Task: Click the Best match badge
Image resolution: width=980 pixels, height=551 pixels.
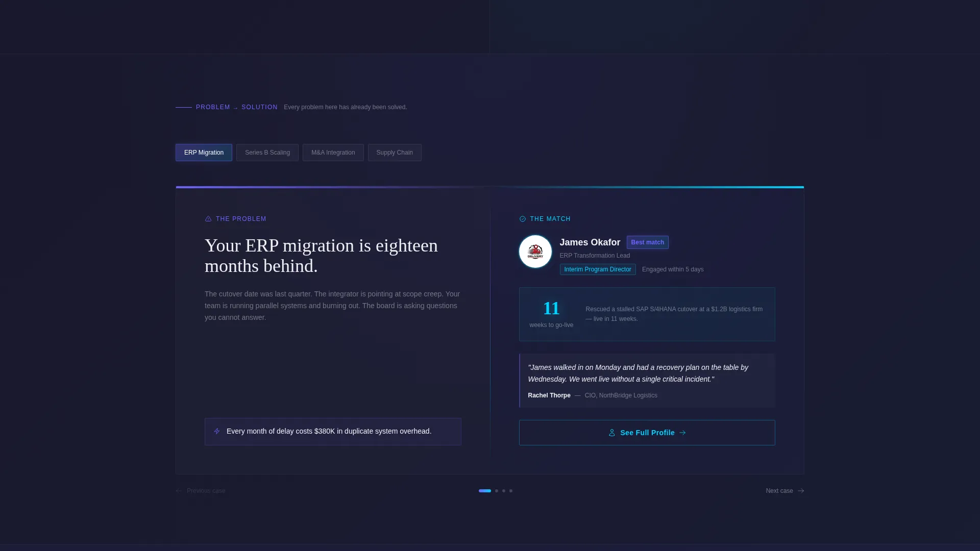Action: tap(647, 242)
